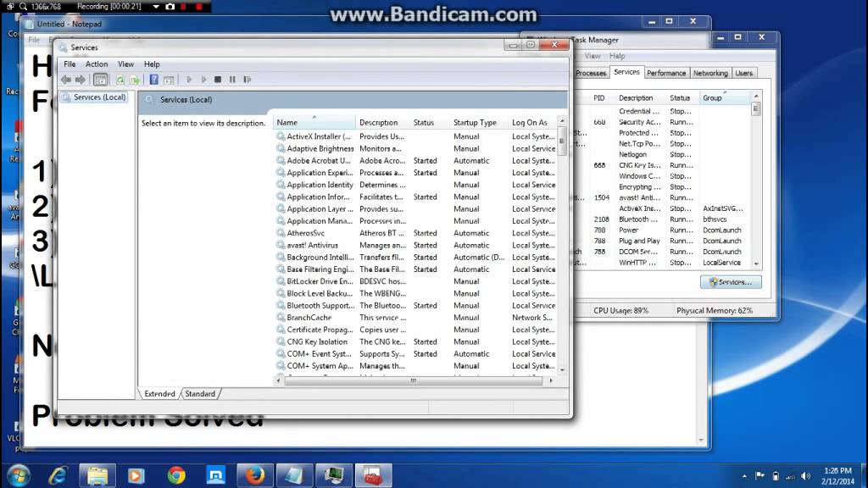Select the COM+ Event Syst... service
Viewport: 868px width, 488px height.
coord(415,354)
